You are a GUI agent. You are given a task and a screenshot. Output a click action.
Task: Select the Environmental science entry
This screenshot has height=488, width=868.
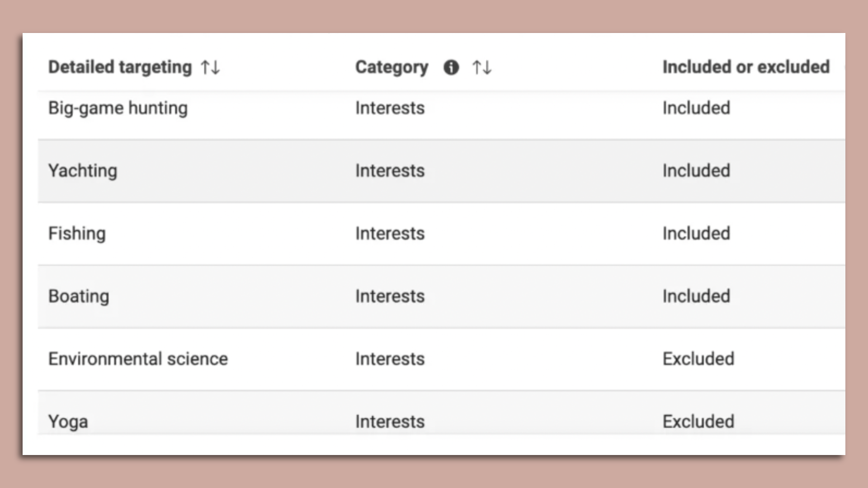click(x=138, y=359)
